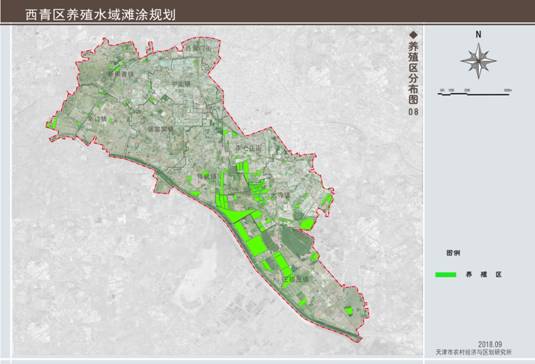The image size is (535, 364).
Task: Click the dark green rectangular field east of the river
Action: [297, 242]
